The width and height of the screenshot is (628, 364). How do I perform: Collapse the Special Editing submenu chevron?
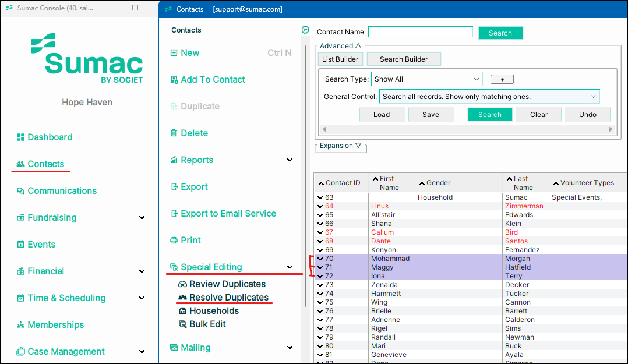click(x=290, y=267)
